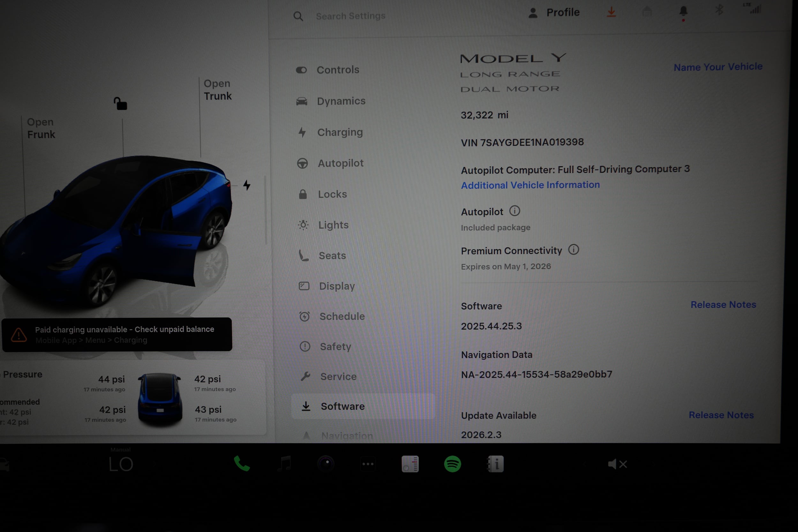
Task: Click Open Trunk on the vehicle
Action: coord(217,90)
